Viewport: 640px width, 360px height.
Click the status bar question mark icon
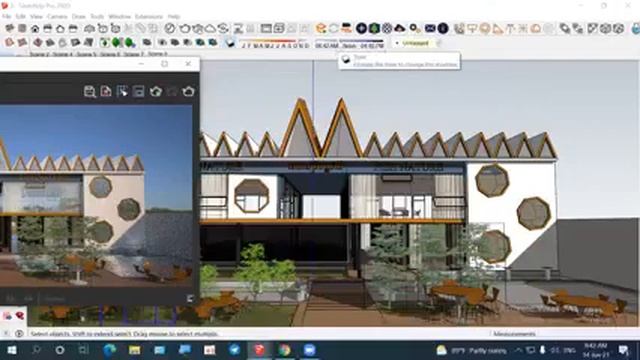tap(19, 334)
